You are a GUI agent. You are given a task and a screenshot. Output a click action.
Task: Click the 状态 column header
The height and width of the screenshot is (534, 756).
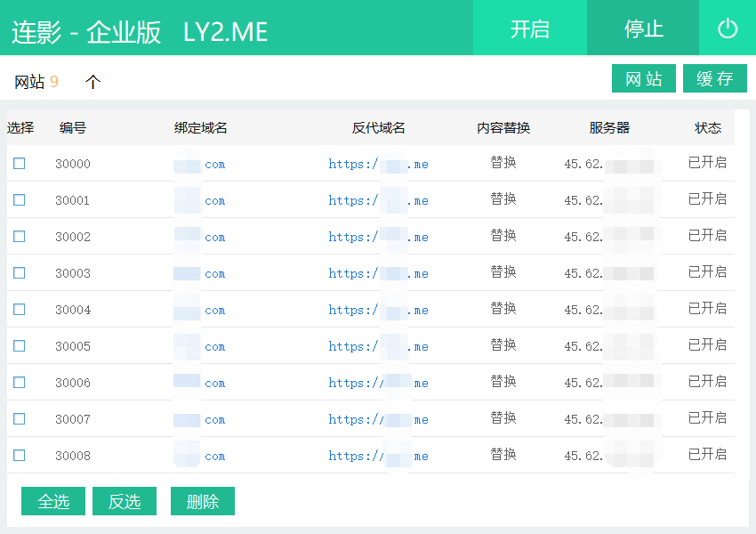pos(708,128)
